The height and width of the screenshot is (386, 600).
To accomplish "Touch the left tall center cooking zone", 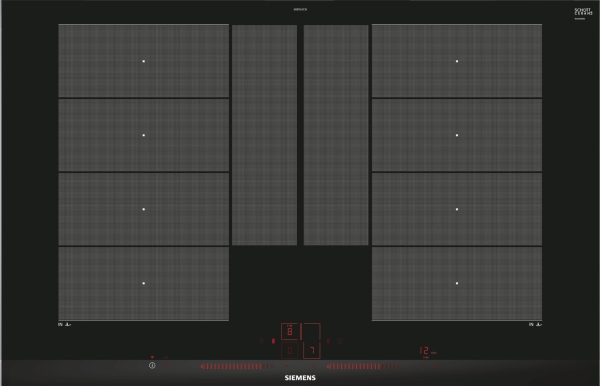I will click(x=264, y=135).
